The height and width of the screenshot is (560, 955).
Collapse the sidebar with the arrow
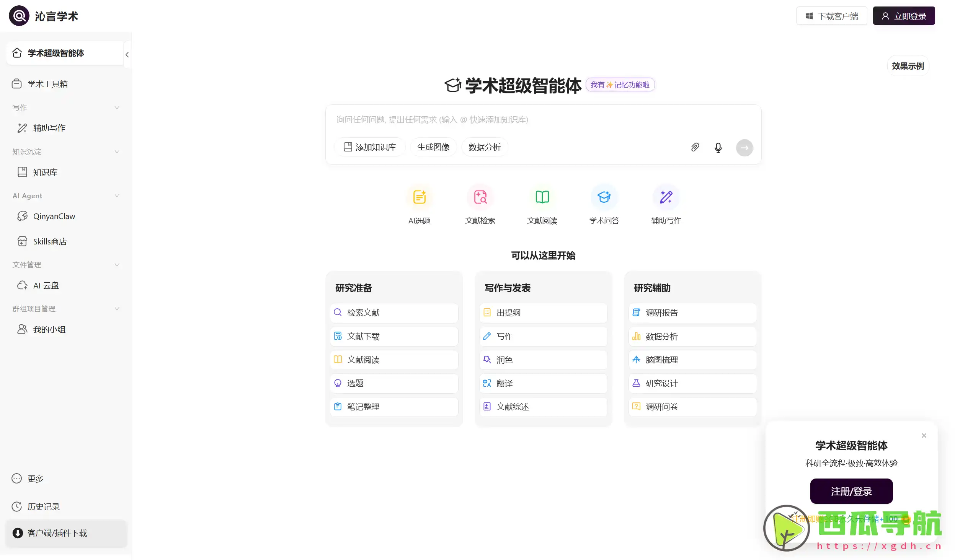pyautogui.click(x=127, y=54)
